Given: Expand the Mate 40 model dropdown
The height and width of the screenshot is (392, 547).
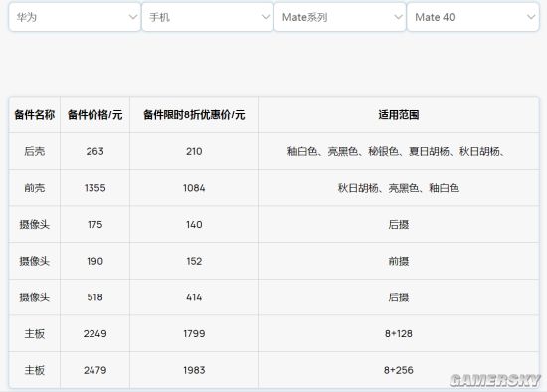Looking at the screenshot, I should (472, 17).
